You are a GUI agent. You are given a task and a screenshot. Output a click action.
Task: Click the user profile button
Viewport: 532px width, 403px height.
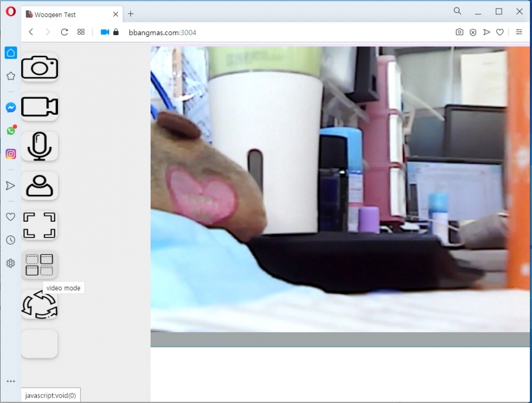[40, 186]
